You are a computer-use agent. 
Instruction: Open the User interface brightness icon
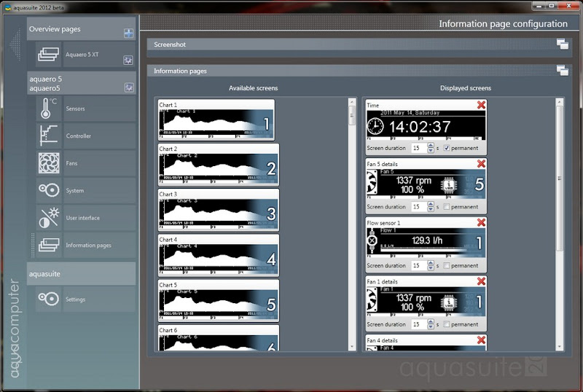pos(49,218)
